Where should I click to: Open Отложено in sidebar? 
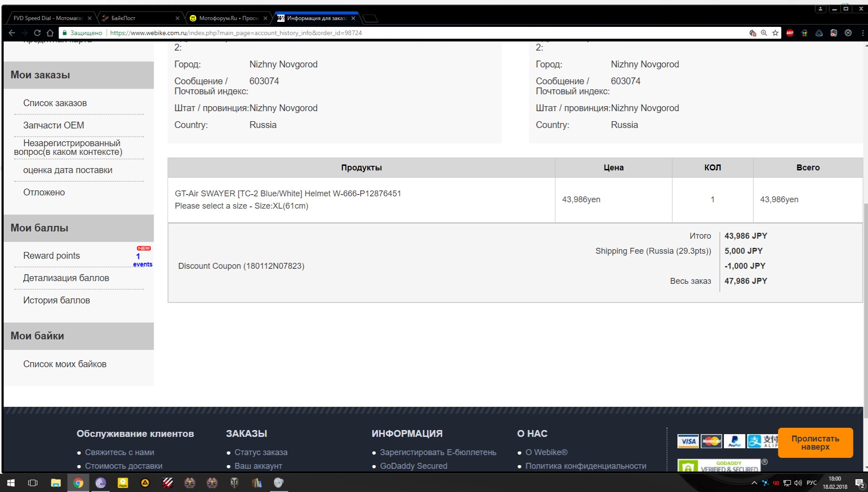[x=44, y=192]
